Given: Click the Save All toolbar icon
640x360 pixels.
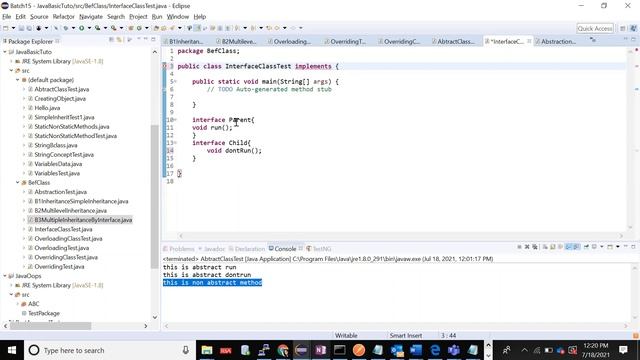Looking at the screenshot, I should (x=29, y=28).
